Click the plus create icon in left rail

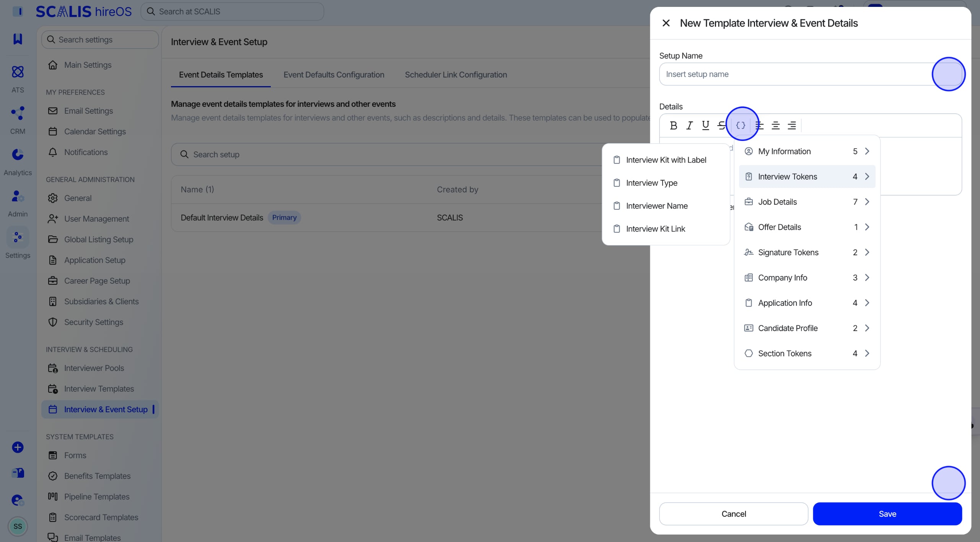point(18,447)
